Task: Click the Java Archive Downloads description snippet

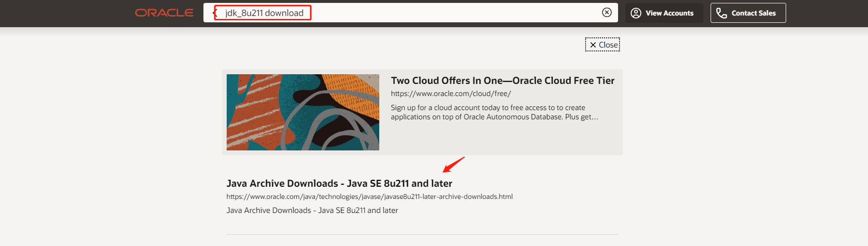Action: pyautogui.click(x=312, y=211)
